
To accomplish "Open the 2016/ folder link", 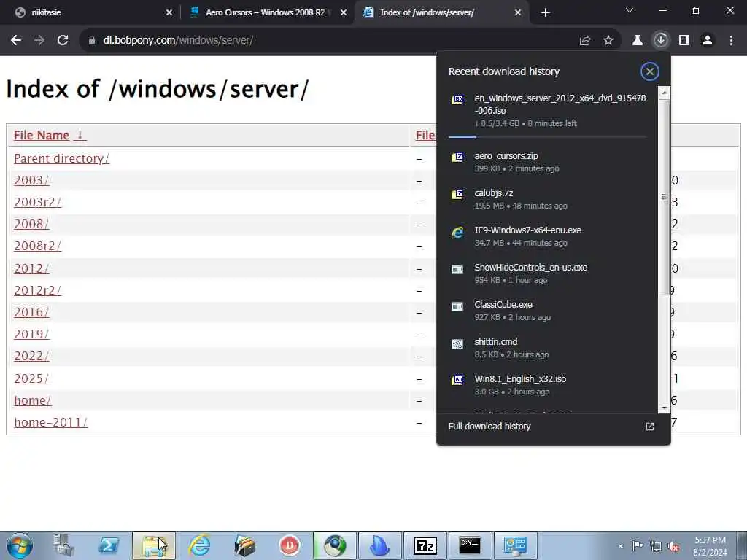I will click(31, 312).
